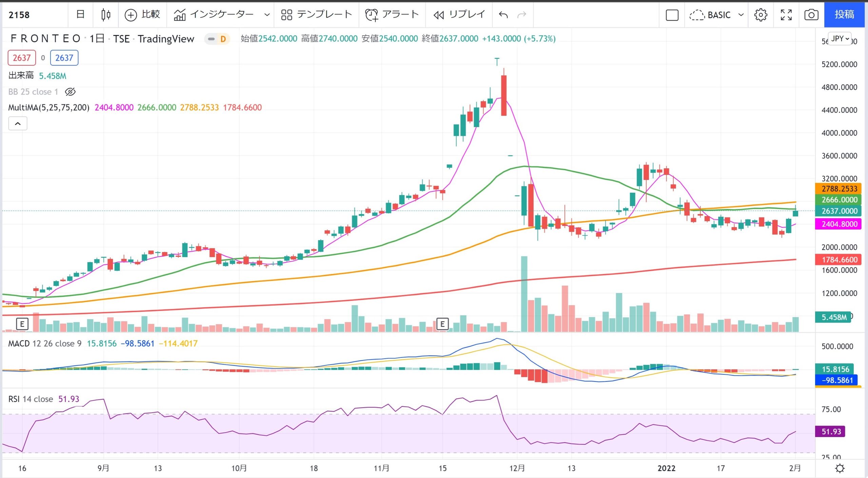Click the current price 2637.0000 axis label

pyautogui.click(x=839, y=211)
